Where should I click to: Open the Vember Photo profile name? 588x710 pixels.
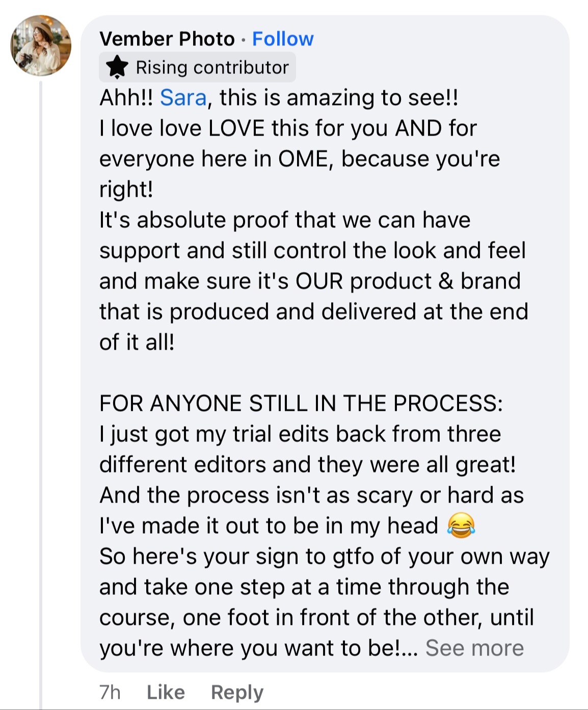point(167,39)
